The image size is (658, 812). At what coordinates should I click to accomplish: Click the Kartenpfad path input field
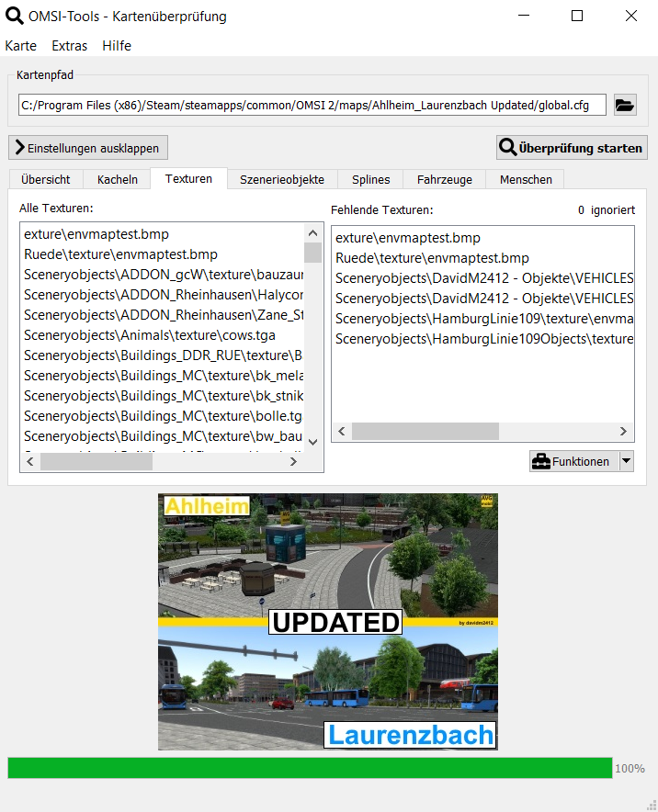312,105
